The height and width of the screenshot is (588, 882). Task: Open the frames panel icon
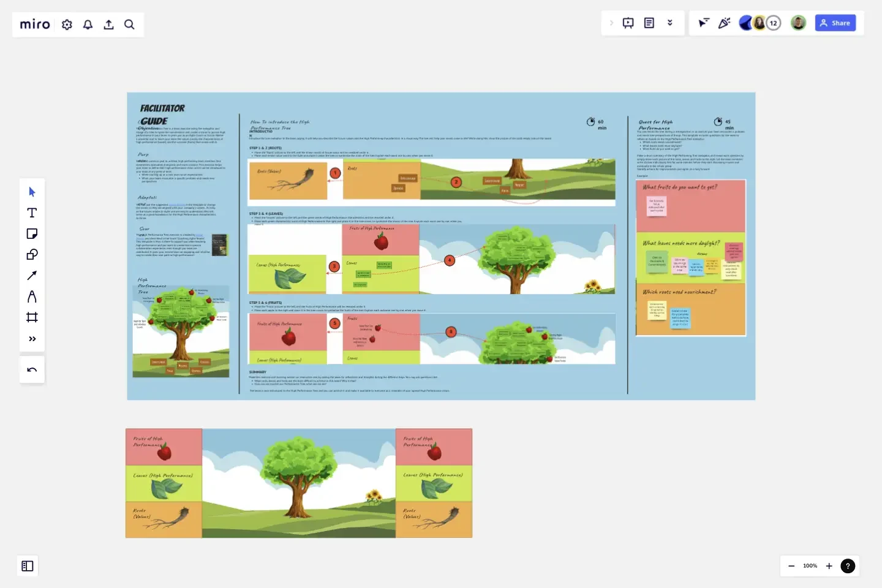coord(28,566)
